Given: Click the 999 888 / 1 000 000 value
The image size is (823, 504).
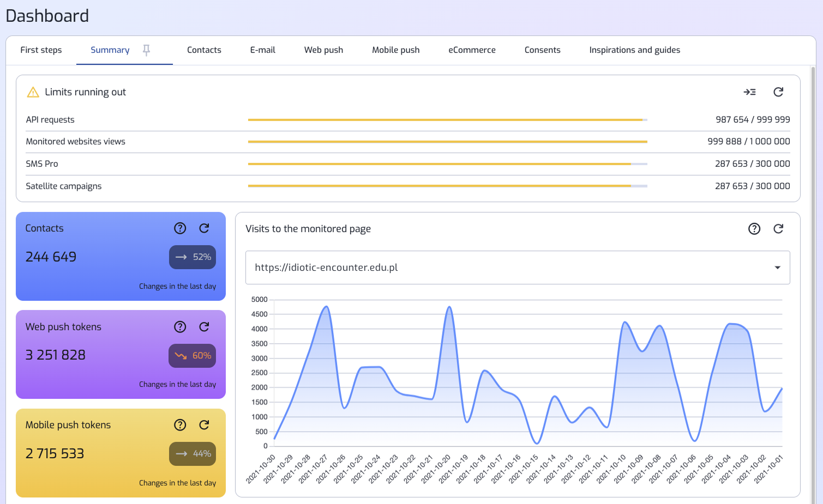Looking at the screenshot, I should (749, 142).
